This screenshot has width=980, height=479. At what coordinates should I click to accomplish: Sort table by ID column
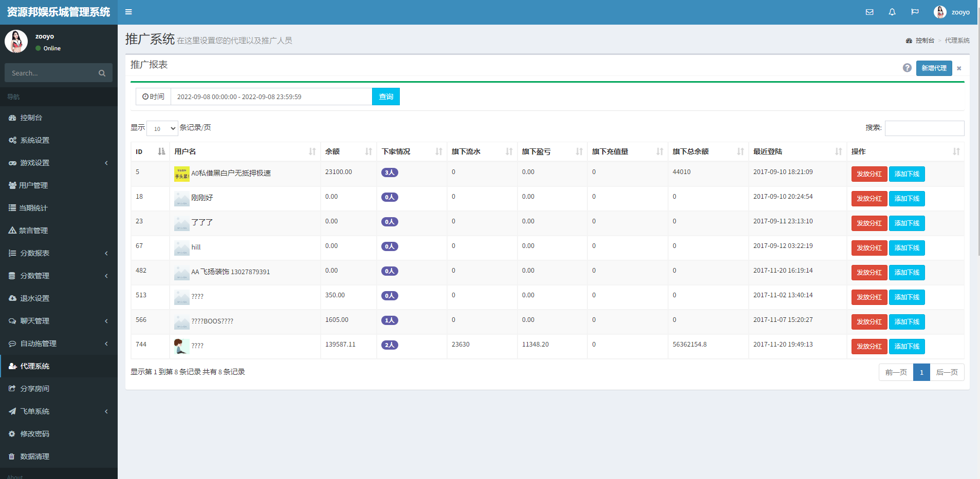150,151
